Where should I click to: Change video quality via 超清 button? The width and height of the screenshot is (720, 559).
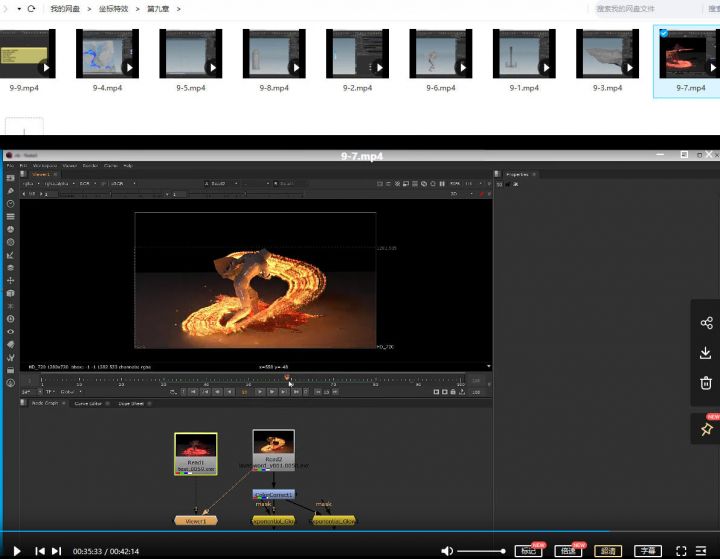[x=608, y=551]
